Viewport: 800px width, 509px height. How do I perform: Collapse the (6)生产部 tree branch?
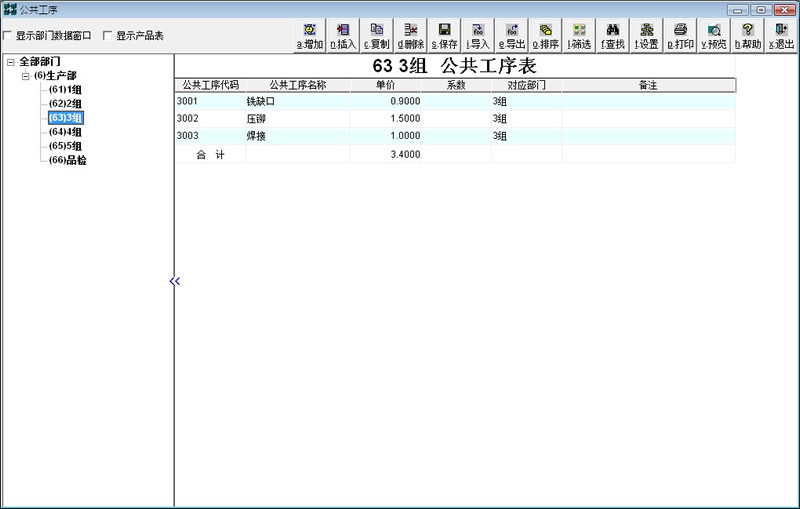[x=26, y=76]
